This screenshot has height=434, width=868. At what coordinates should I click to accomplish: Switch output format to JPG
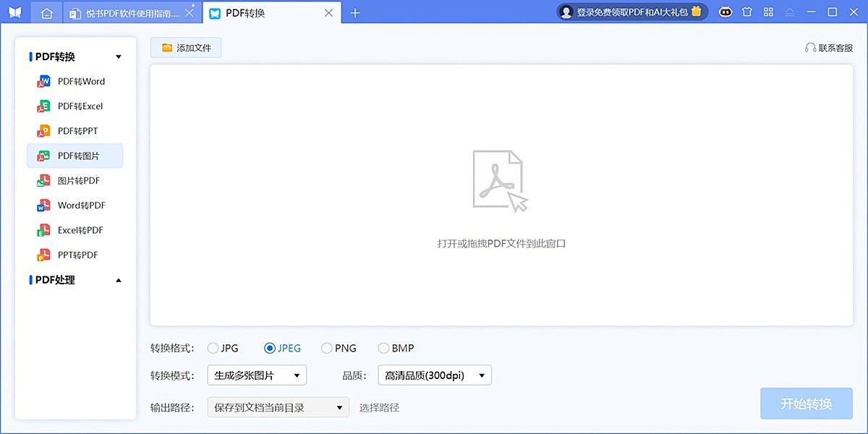(213, 348)
